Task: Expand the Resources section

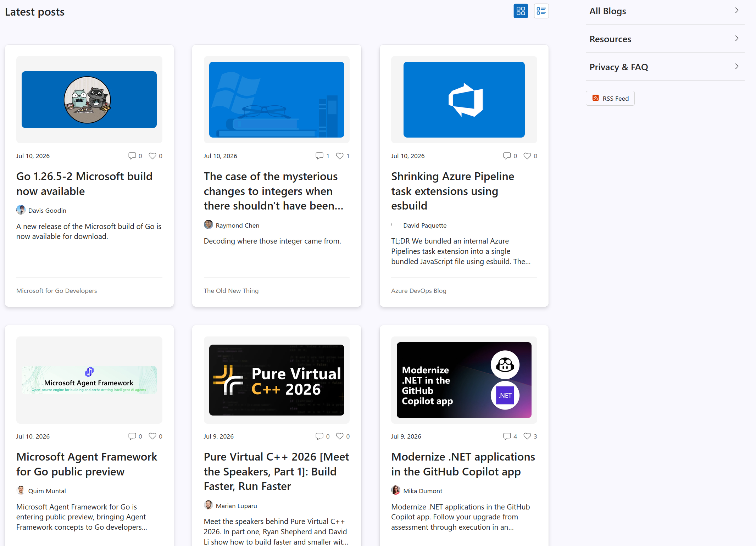Action: click(x=665, y=39)
